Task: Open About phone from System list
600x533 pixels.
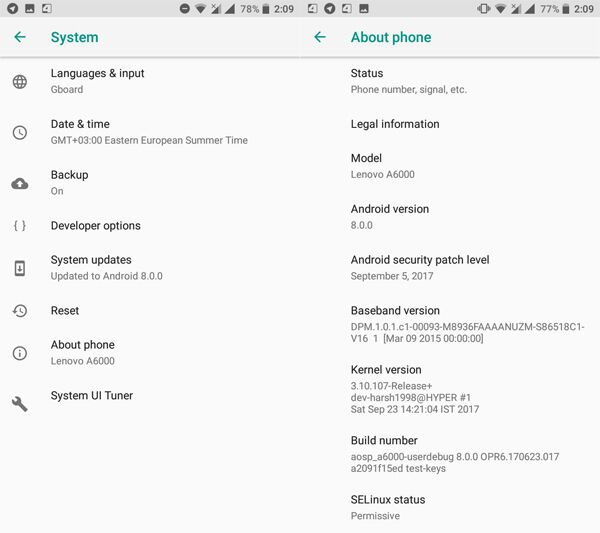Action: 150,353
